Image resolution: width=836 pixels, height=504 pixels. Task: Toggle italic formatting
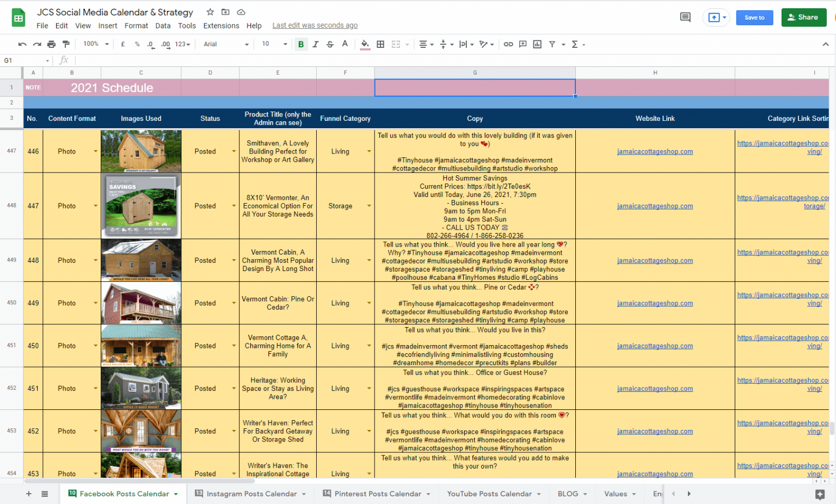click(x=315, y=44)
